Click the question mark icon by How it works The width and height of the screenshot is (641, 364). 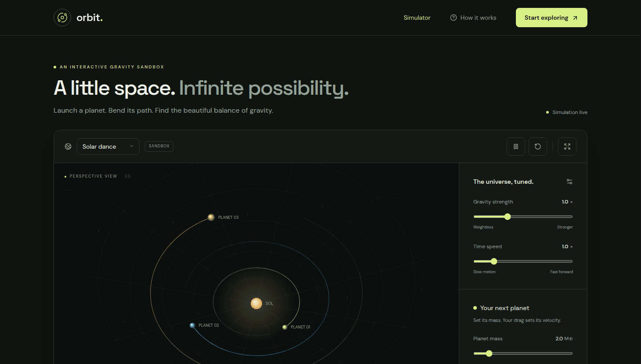click(454, 18)
